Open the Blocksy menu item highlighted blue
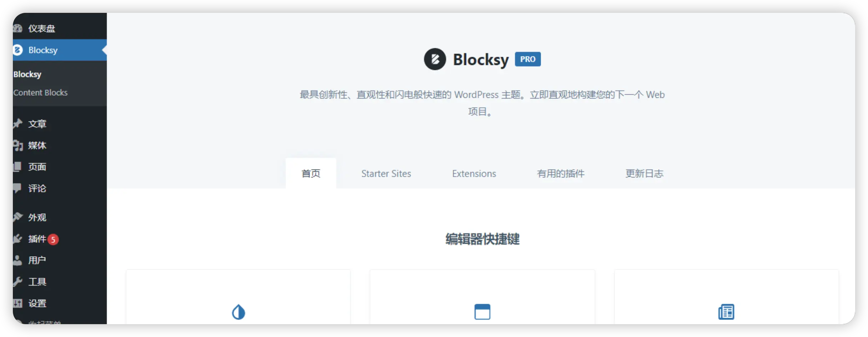The width and height of the screenshot is (868, 337). pos(60,50)
